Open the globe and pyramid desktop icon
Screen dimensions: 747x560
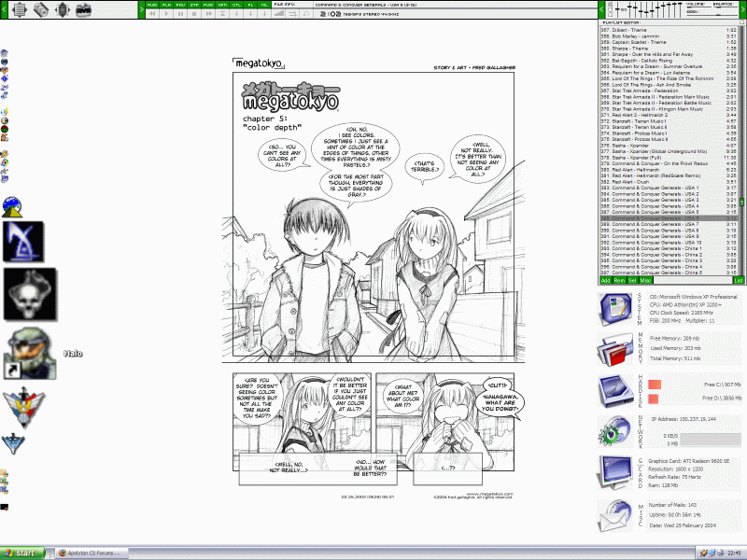12,207
